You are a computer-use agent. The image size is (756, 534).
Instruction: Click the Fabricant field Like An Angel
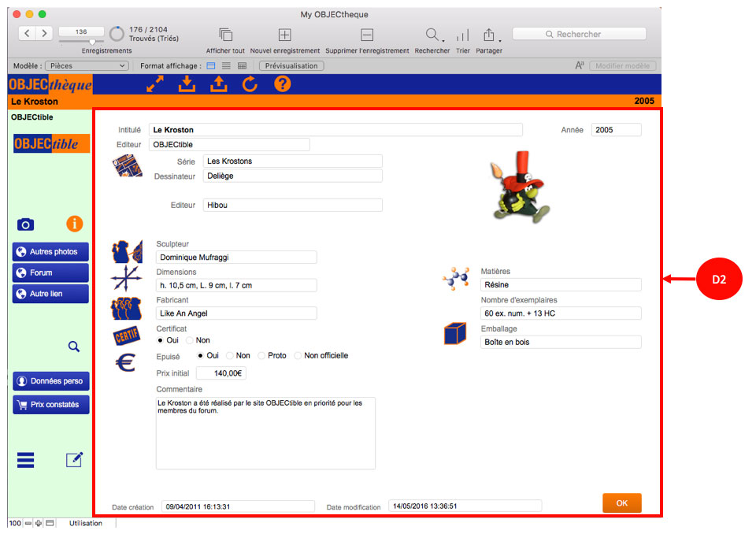236,313
